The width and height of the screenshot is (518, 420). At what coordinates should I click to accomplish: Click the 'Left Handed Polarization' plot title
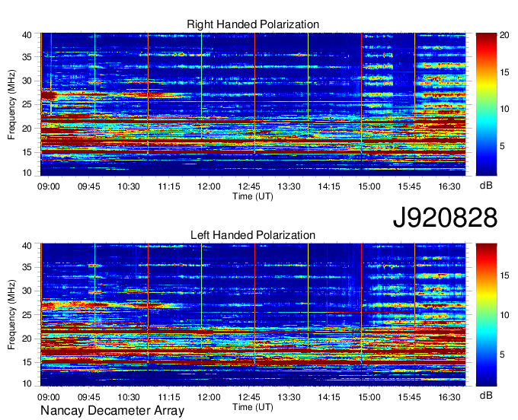point(253,235)
